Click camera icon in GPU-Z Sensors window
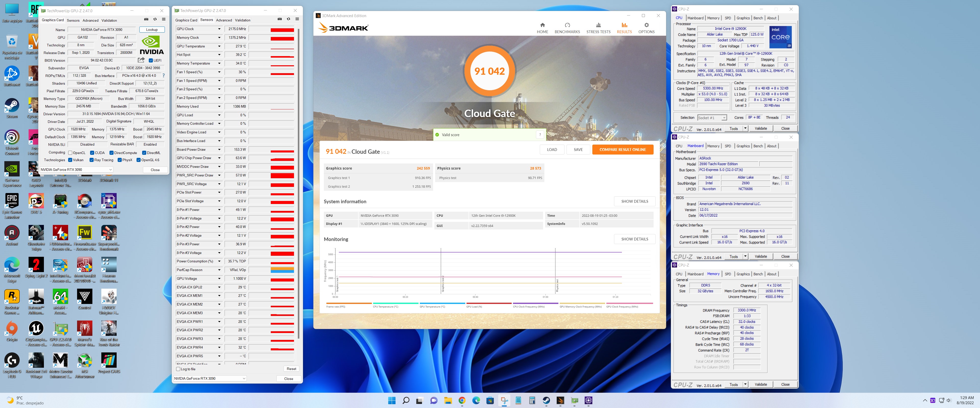Viewport: 980px width, 408px height. [280, 19]
